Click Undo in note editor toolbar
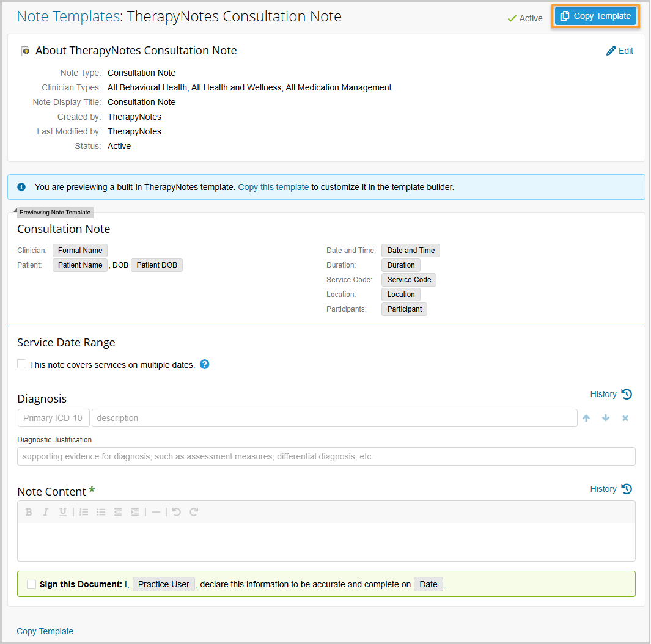The height and width of the screenshot is (644, 651). pyautogui.click(x=177, y=512)
